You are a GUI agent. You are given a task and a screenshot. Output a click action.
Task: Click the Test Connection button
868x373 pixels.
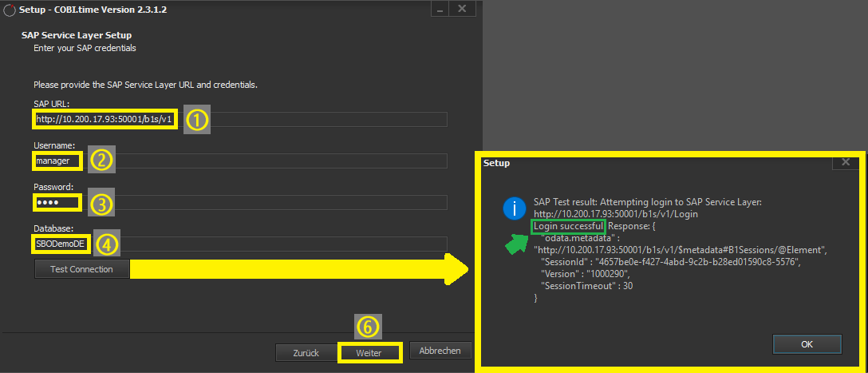81,269
